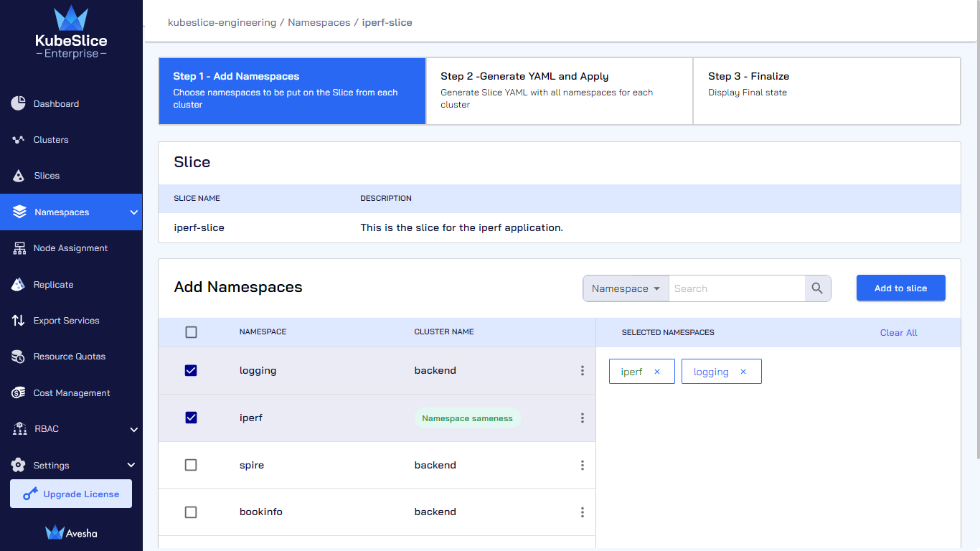The image size is (980, 551).
Task: Open the Resource Quotas menu item
Action: click(x=69, y=357)
